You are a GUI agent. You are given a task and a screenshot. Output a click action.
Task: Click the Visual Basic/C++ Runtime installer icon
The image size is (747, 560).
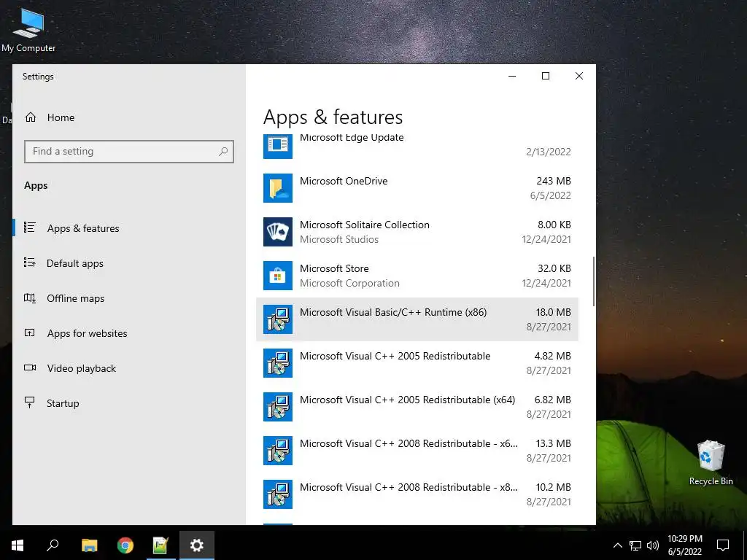click(278, 319)
